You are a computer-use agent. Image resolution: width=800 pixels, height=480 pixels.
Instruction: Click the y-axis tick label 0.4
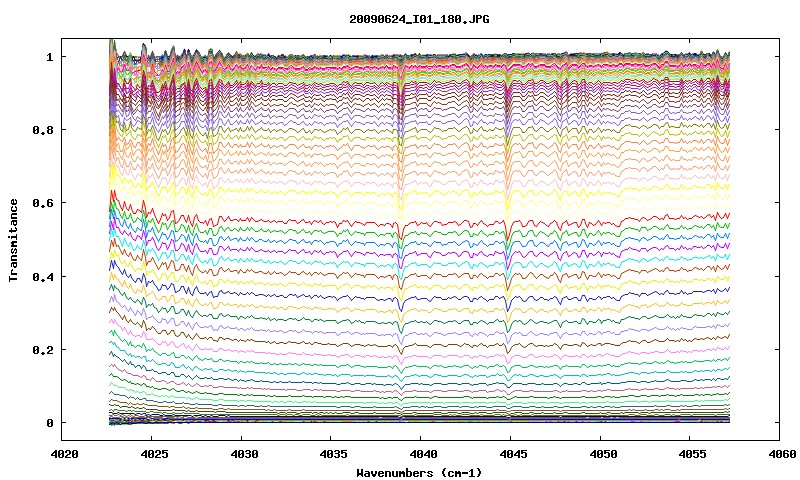[43, 276]
